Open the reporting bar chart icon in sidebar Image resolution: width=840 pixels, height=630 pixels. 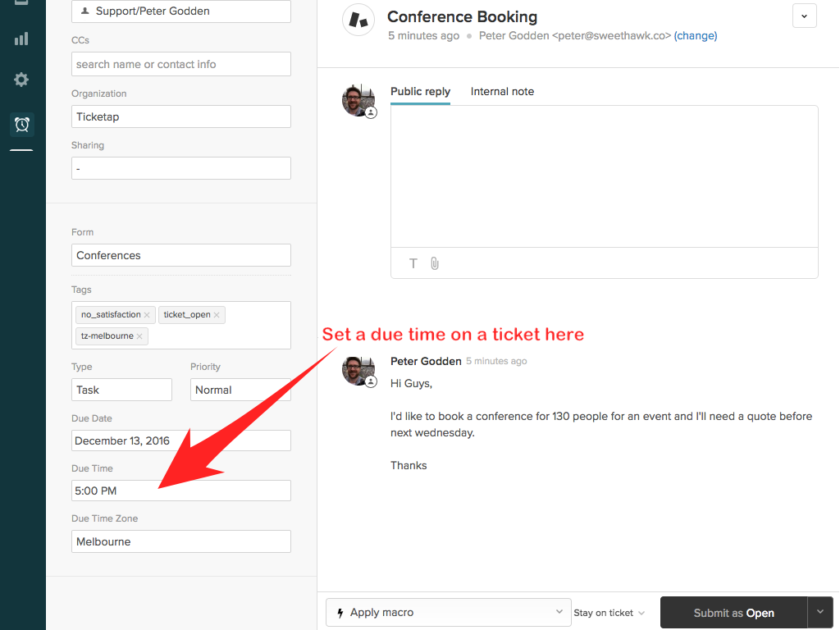tap(21, 39)
